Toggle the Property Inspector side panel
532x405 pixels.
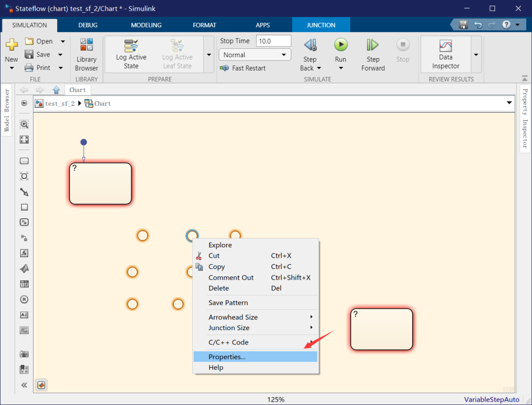[x=525, y=118]
